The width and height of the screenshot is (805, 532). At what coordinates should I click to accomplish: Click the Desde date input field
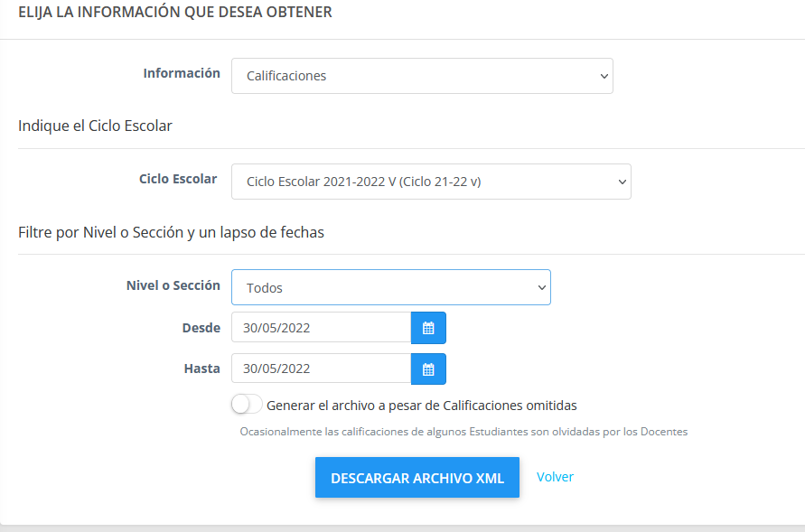[x=321, y=328]
